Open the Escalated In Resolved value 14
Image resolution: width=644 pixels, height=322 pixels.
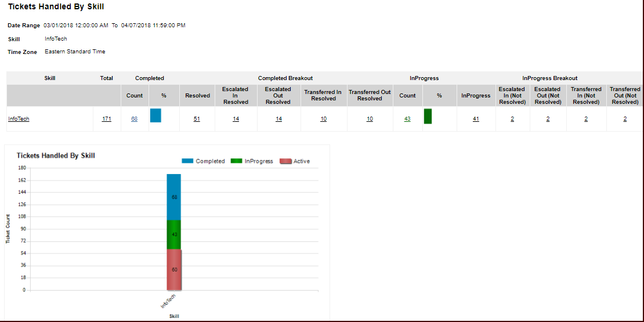tap(236, 119)
